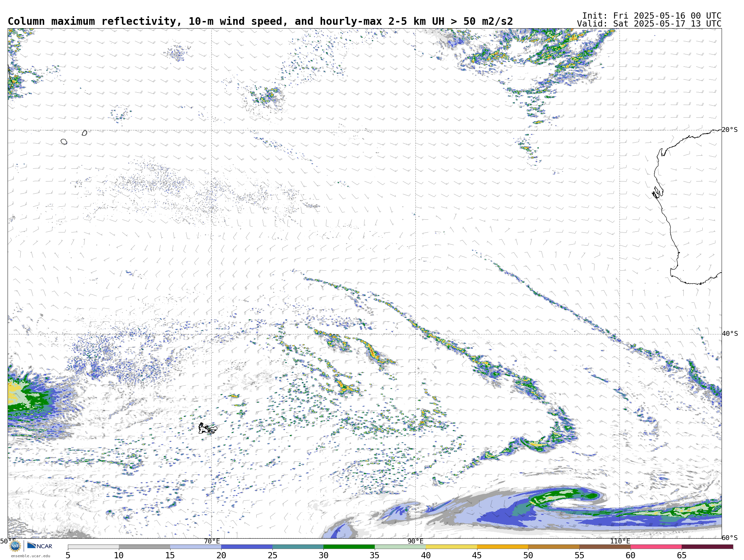Image resolution: width=744 pixels, height=560 pixels.
Task: Click the green 30 dBZ swatch
Action: point(349,547)
